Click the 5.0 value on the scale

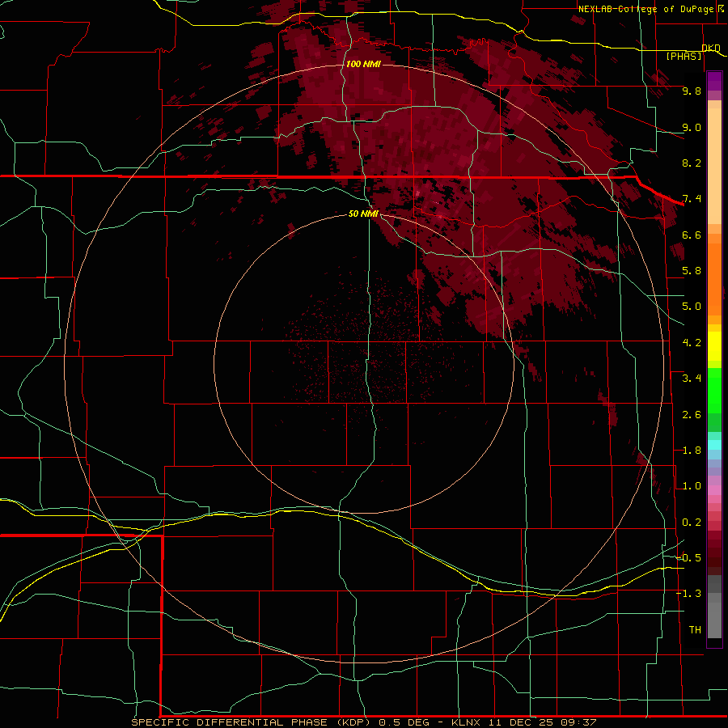tap(692, 307)
